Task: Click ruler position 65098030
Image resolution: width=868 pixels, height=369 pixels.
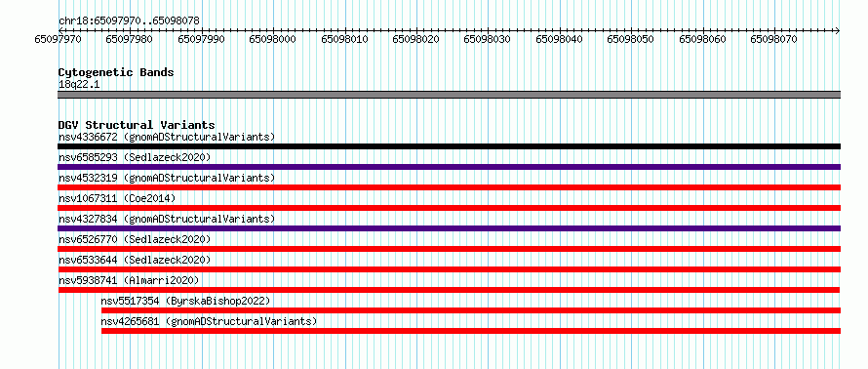Action: [x=487, y=39]
